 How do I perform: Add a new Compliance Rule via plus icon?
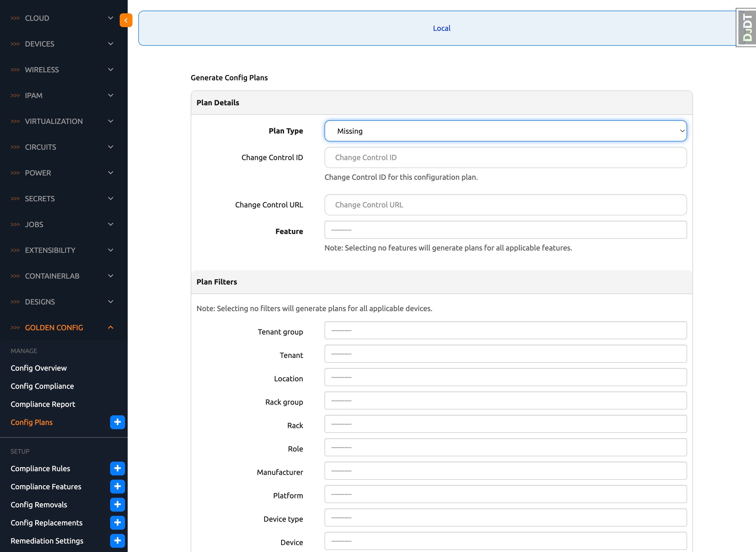(117, 468)
